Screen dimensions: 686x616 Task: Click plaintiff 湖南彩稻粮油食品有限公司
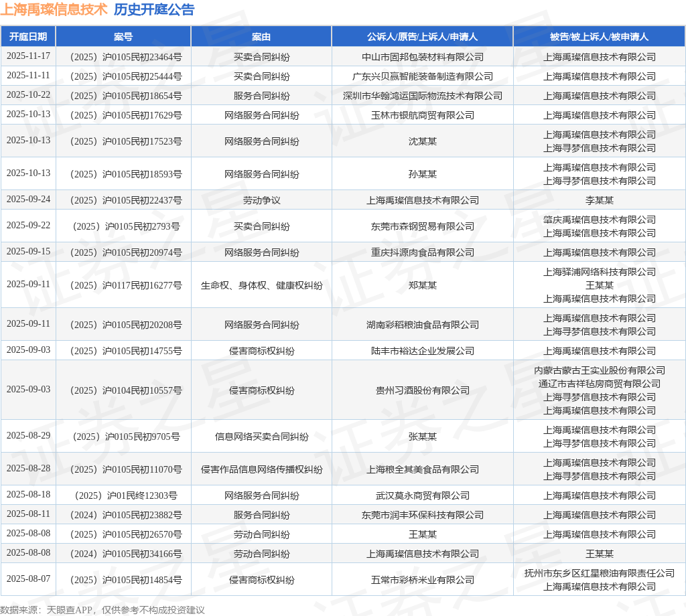423,325
